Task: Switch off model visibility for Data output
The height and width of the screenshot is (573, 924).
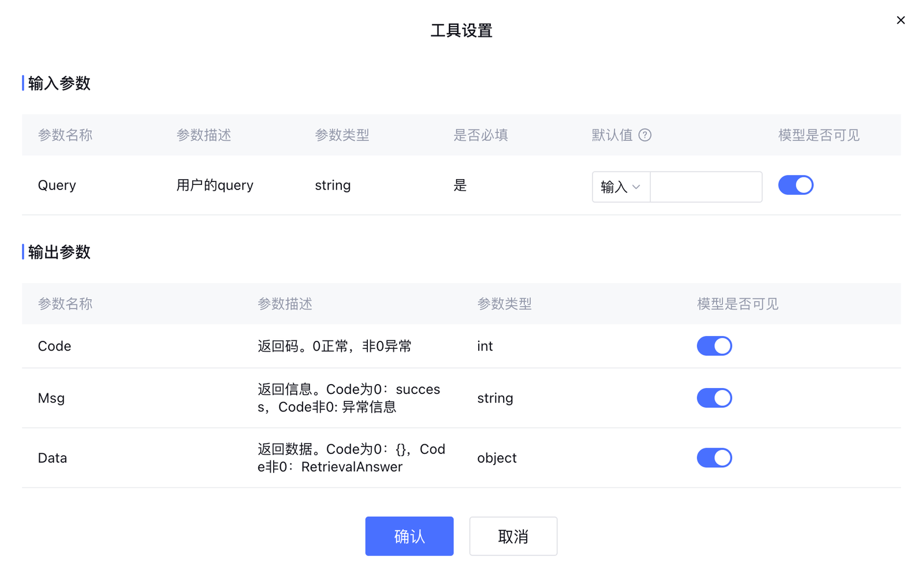Action: (x=714, y=458)
